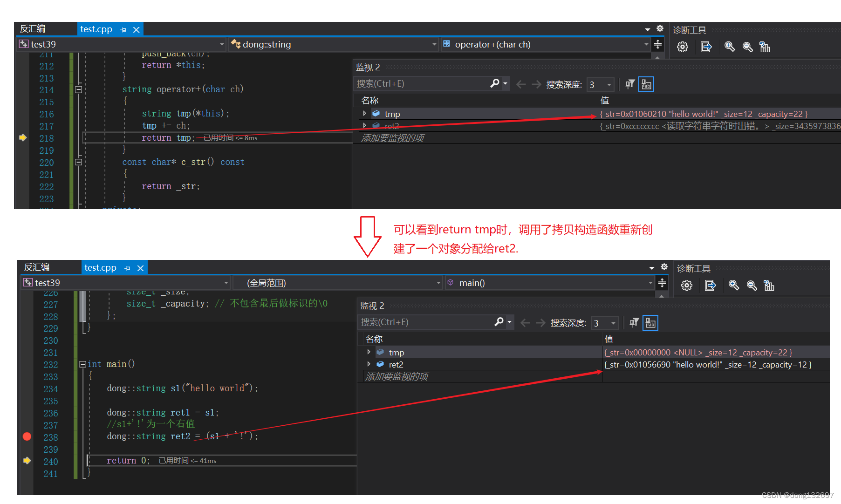
Task: Click diagnostic zoom out magnifier in upper window
Action: tap(747, 47)
